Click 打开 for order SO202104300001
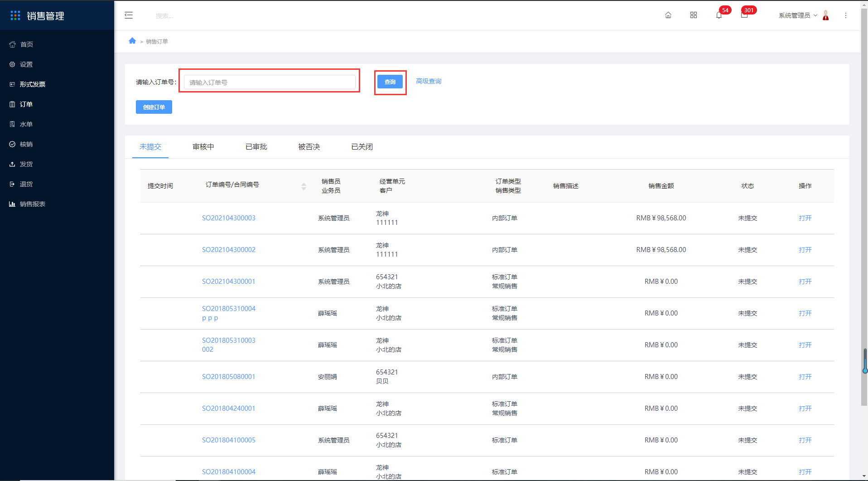 click(x=805, y=282)
